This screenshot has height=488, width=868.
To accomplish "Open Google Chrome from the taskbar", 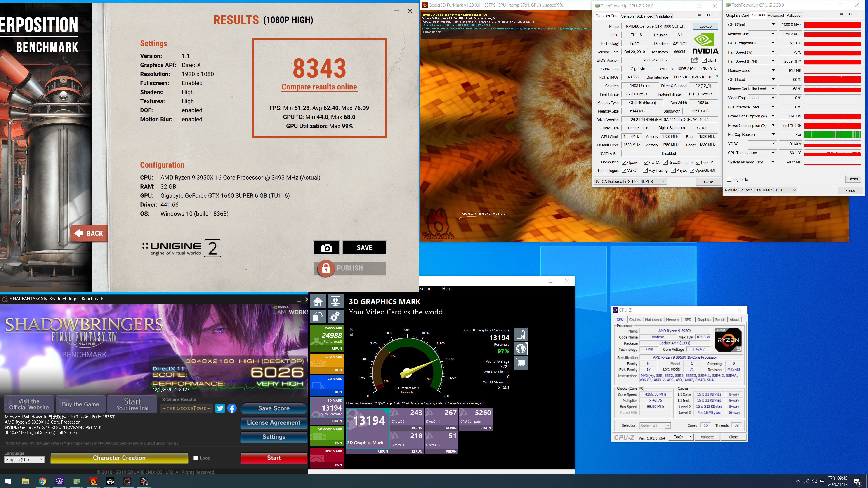I will 42,481.
